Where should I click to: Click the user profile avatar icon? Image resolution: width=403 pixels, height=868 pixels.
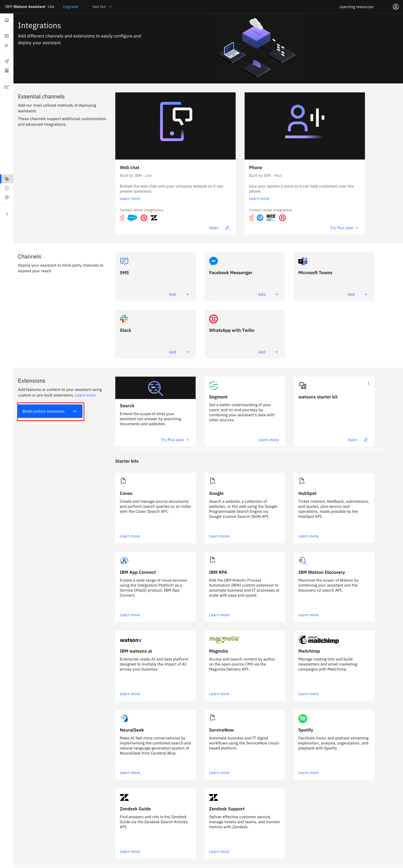pyautogui.click(x=396, y=7)
